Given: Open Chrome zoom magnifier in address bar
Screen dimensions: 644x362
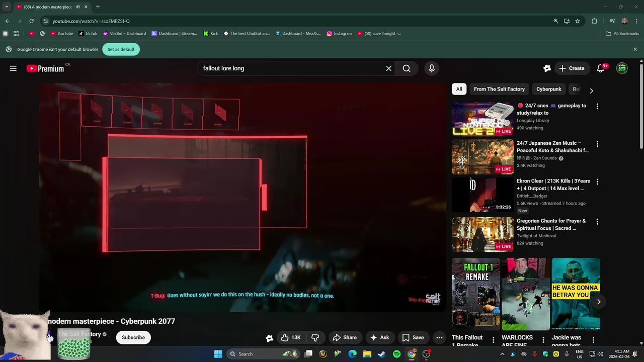Looking at the screenshot, I should pos(555,21).
